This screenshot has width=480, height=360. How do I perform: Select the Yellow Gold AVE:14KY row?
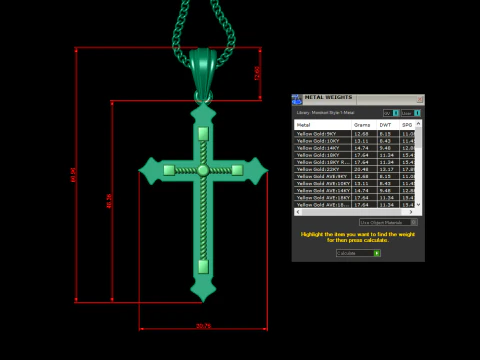(355, 191)
